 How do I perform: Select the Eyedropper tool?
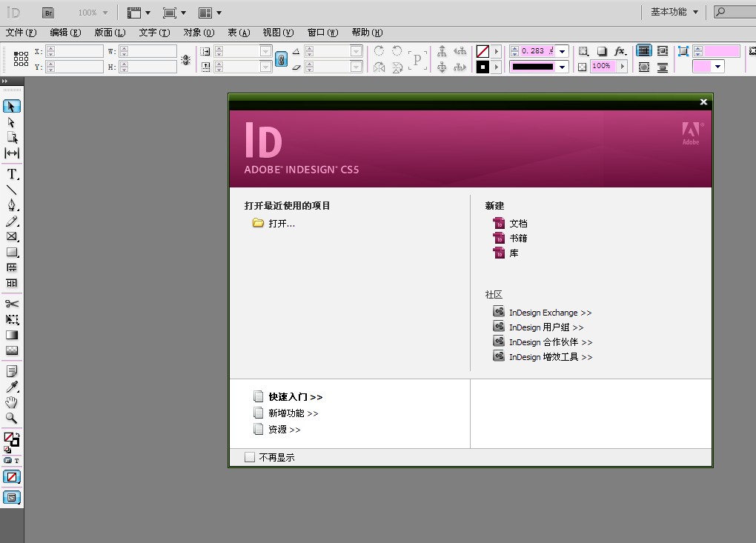pos(12,387)
